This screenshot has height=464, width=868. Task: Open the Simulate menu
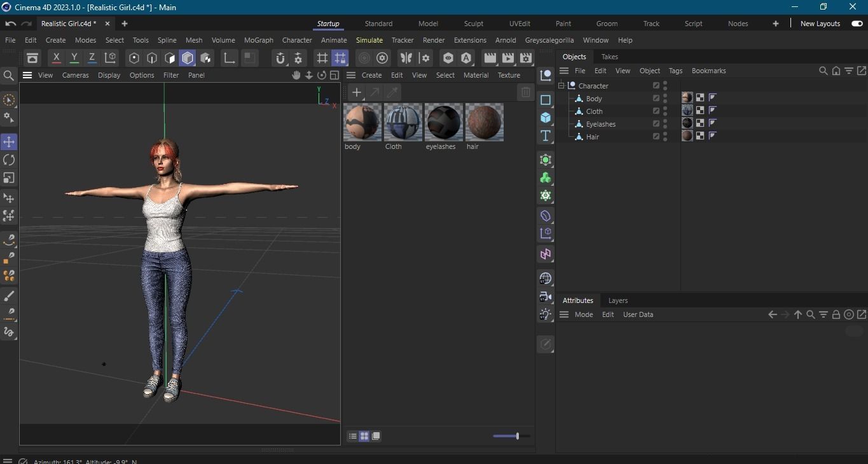369,40
